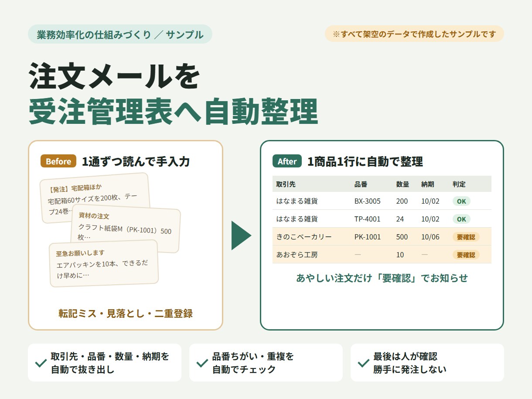Click the Before badge
Screen dimensions: 532x399
coord(58,161)
